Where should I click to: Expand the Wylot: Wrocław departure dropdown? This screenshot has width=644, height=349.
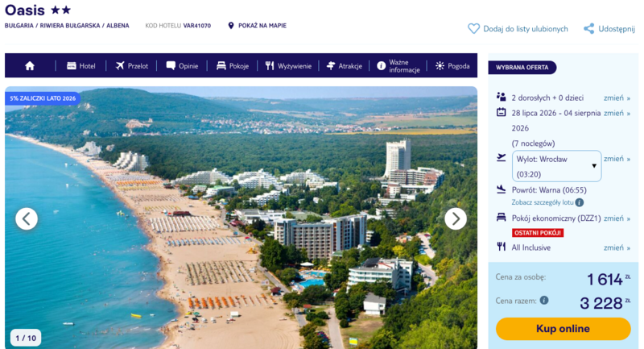click(x=556, y=166)
